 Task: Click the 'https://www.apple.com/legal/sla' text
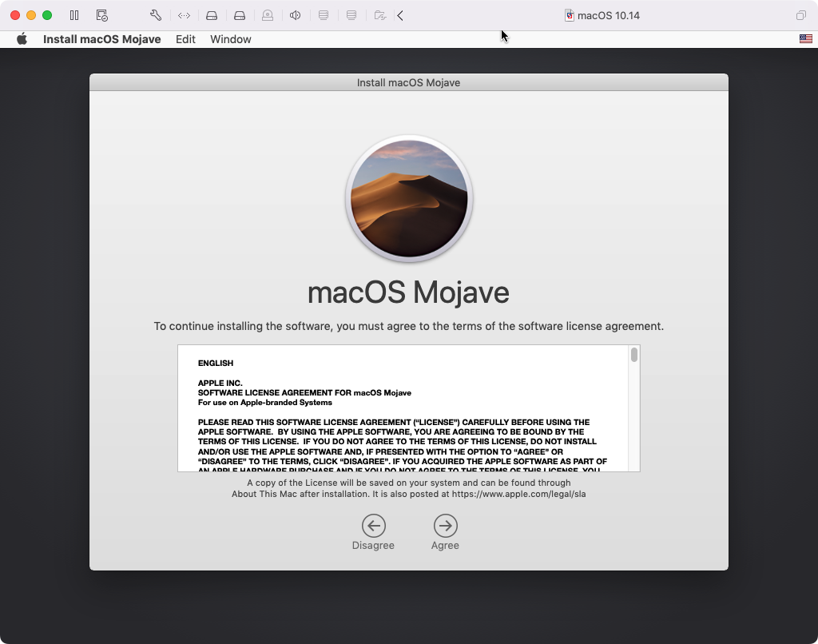pos(518,494)
